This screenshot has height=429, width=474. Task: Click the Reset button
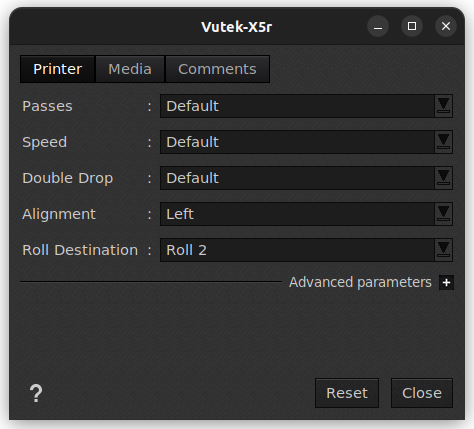(347, 393)
